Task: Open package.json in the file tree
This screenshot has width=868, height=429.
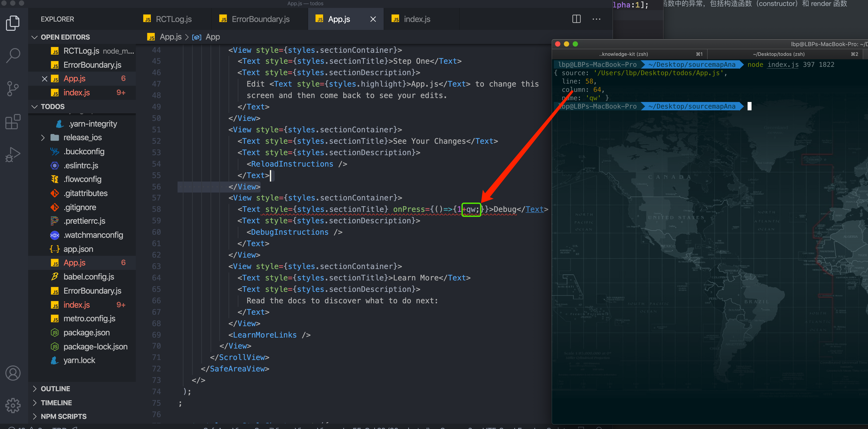Action: (86, 333)
